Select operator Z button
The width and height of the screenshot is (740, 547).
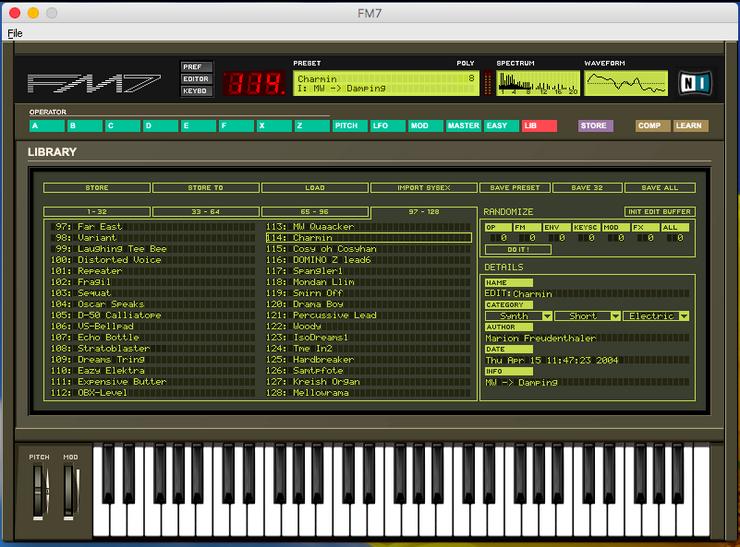(x=311, y=126)
